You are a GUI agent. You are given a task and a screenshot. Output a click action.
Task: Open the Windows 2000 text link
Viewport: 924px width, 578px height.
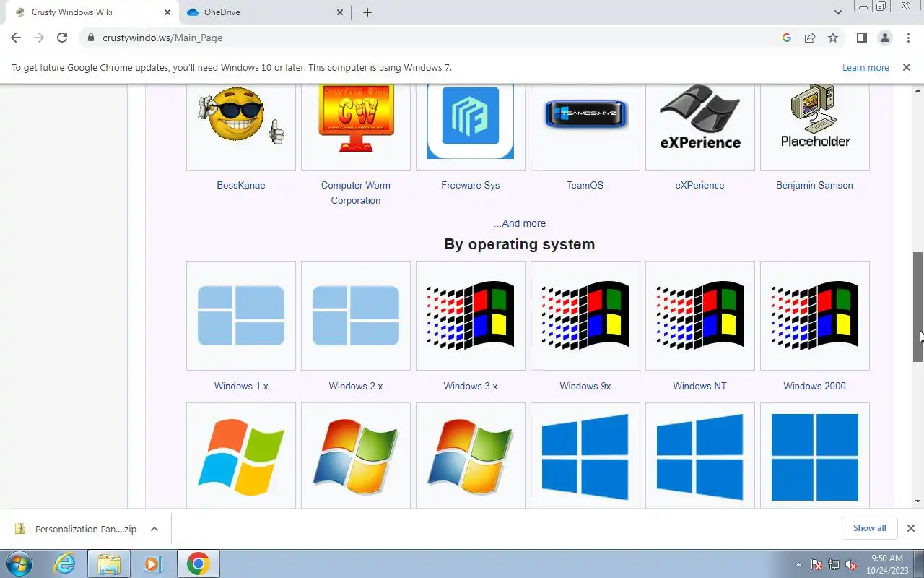815,386
